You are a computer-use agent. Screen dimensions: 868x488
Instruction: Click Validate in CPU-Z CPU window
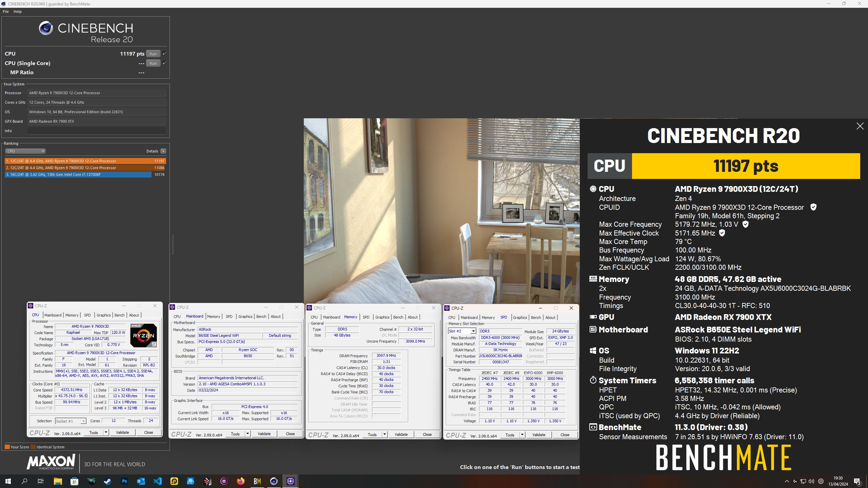122,432
